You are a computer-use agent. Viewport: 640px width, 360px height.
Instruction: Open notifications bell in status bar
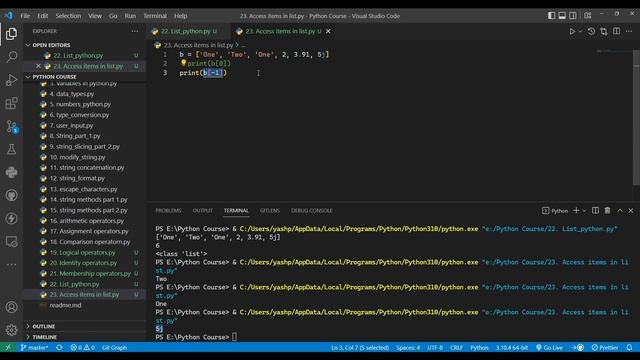(629, 347)
